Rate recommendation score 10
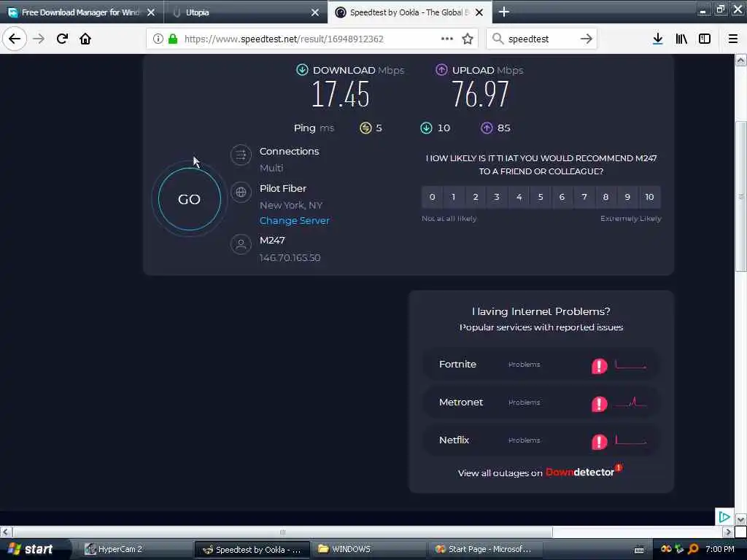The height and width of the screenshot is (560, 747). click(649, 197)
